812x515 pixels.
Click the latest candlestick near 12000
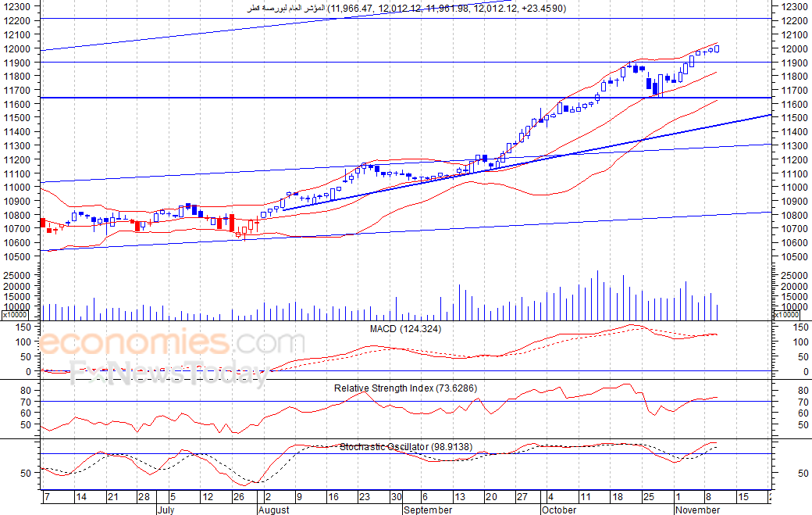click(x=717, y=48)
